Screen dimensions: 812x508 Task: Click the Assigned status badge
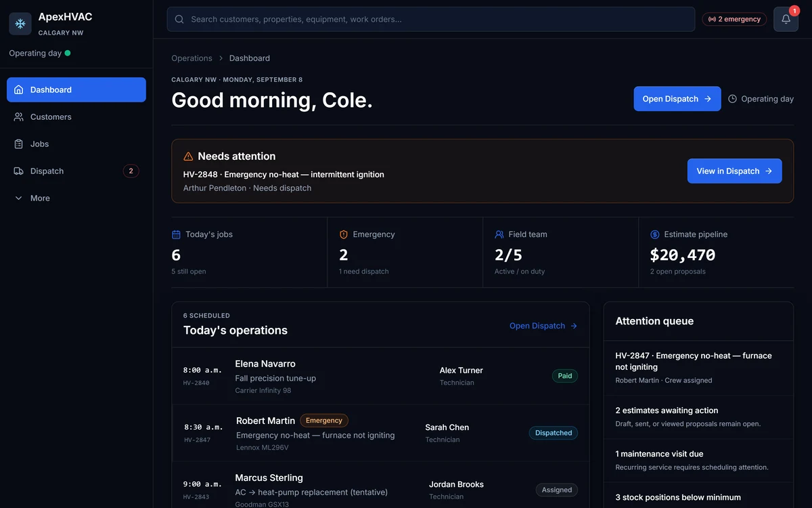tap(557, 490)
